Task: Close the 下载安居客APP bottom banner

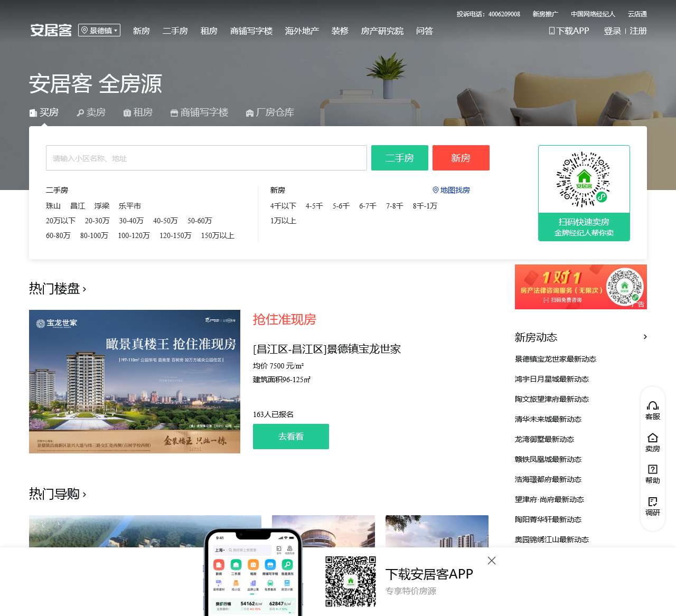Action: pos(492,561)
